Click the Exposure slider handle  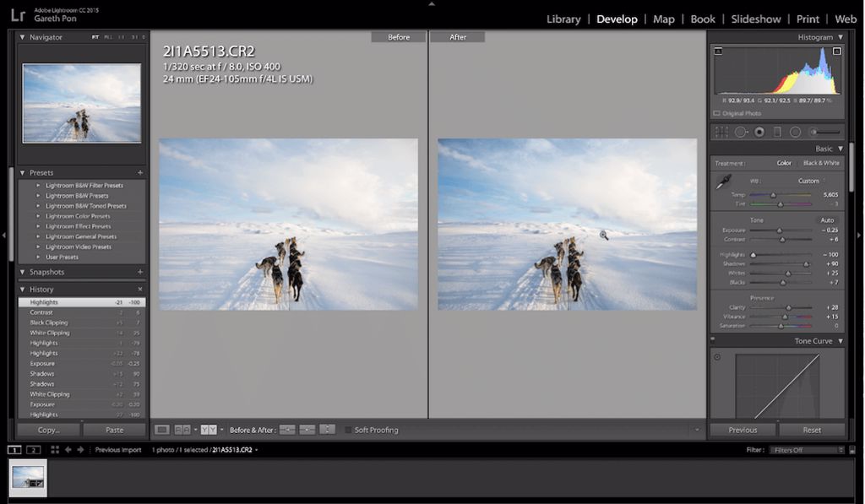tap(780, 230)
